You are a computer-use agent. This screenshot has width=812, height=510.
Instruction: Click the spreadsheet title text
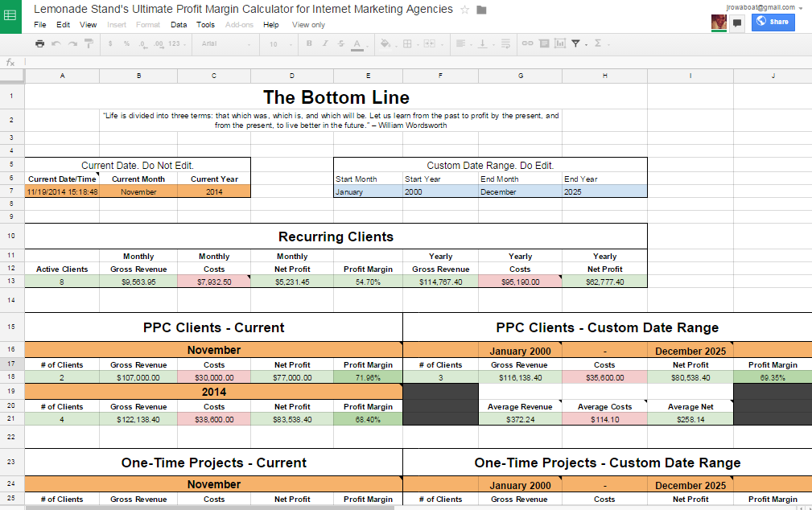coord(243,10)
